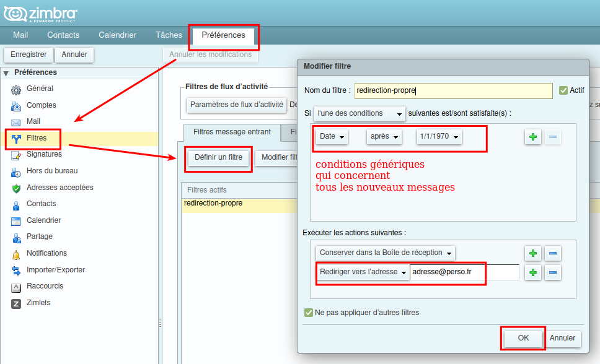Image resolution: width=600 pixels, height=364 pixels.
Task: Click the Définir un filtre button
Action: coord(218,158)
